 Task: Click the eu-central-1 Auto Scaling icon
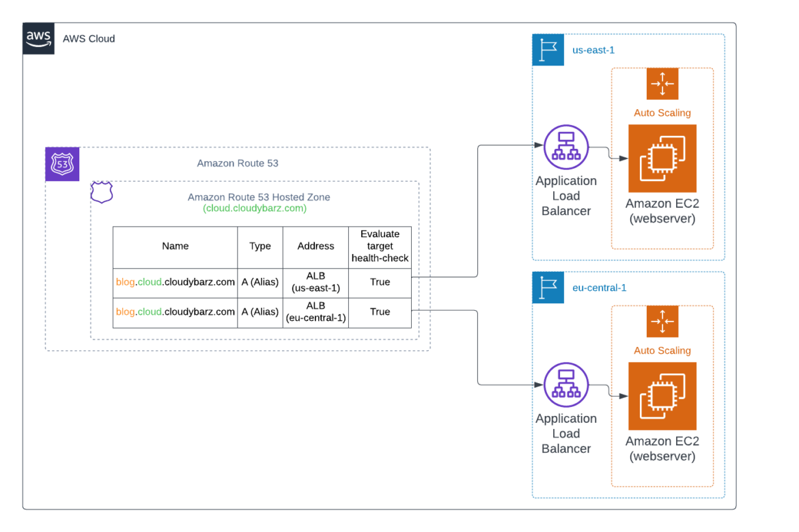(662, 321)
